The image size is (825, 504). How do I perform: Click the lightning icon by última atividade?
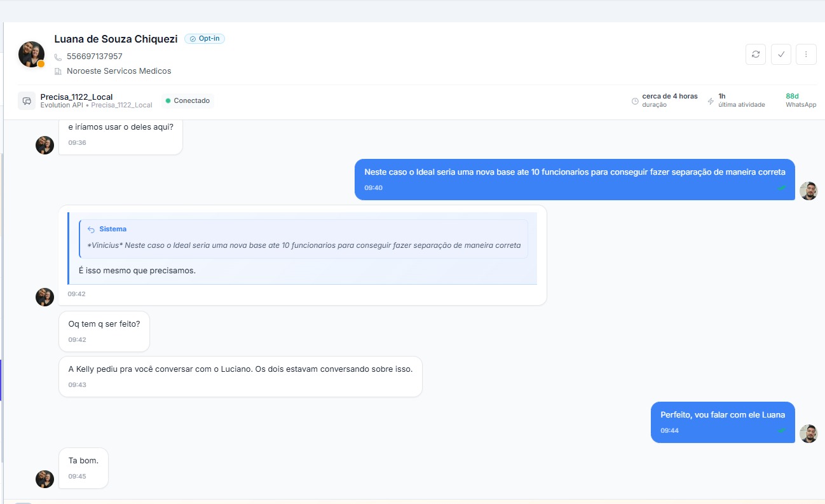(x=711, y=101)
